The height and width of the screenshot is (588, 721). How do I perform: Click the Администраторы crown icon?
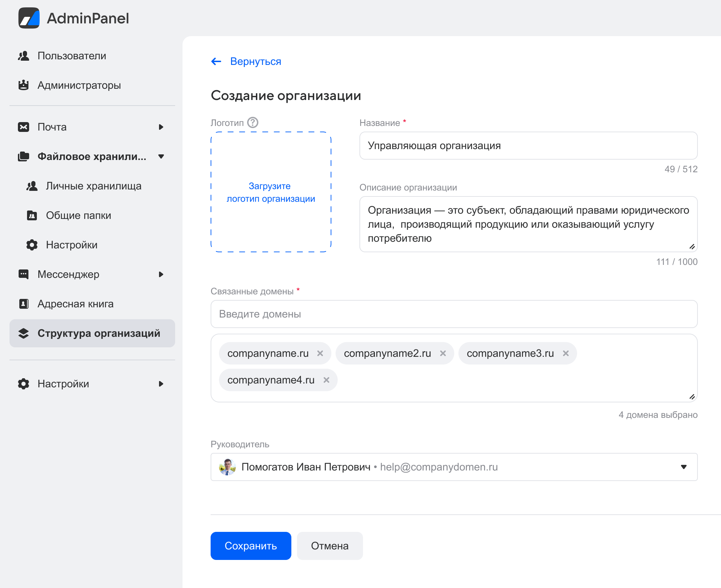24,85
